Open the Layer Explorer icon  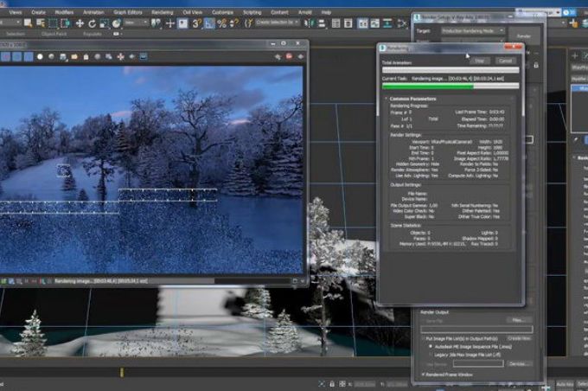[348, 23]
